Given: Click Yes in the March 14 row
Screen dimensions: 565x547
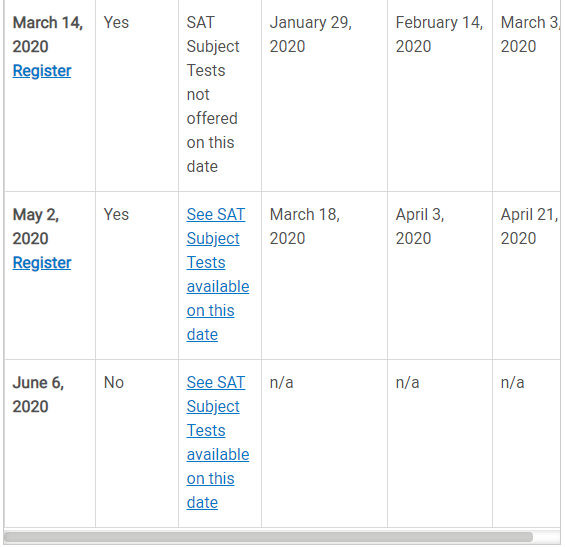Looking at the screenshot, I should click(116, 23).
